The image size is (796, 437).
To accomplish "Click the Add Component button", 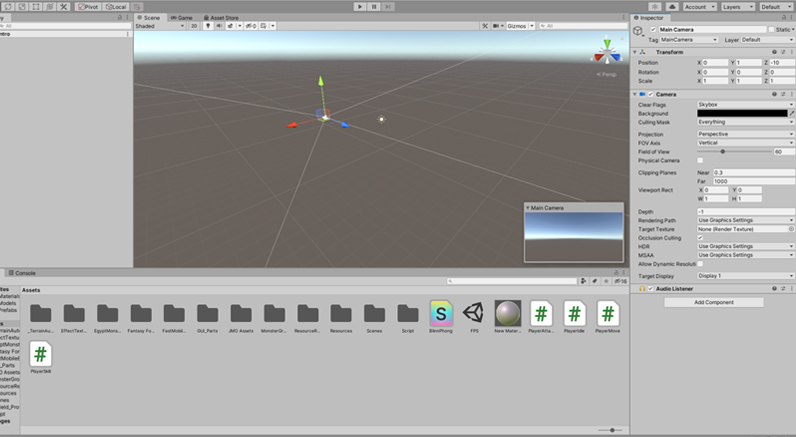I will click(x=714, y=302).
